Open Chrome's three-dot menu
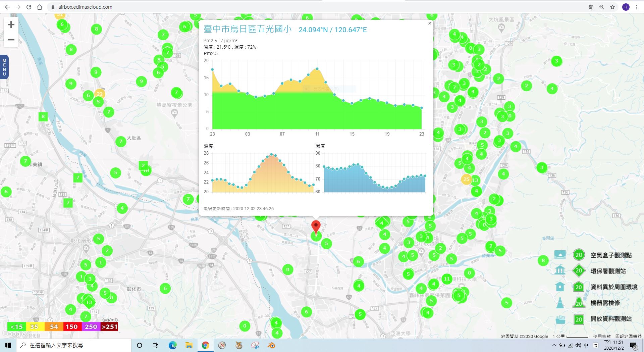Viewport: 644px width, 352px height. [x=637, y=7]
